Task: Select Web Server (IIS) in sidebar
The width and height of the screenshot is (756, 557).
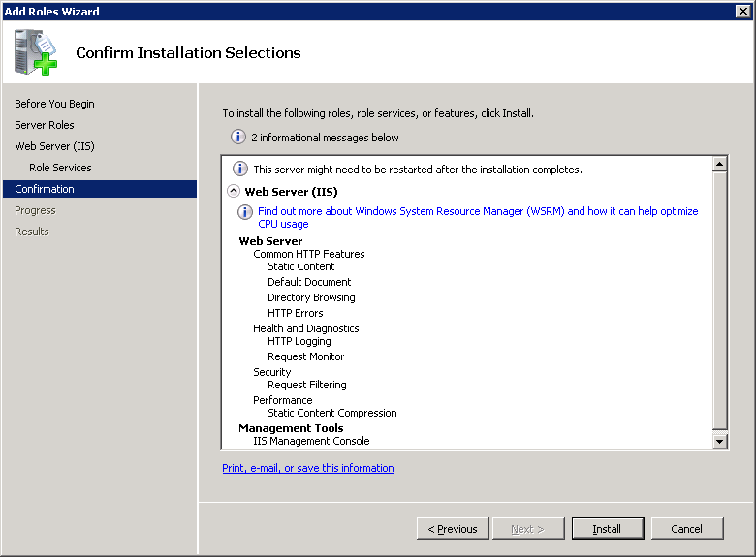Action: (54, 146)
